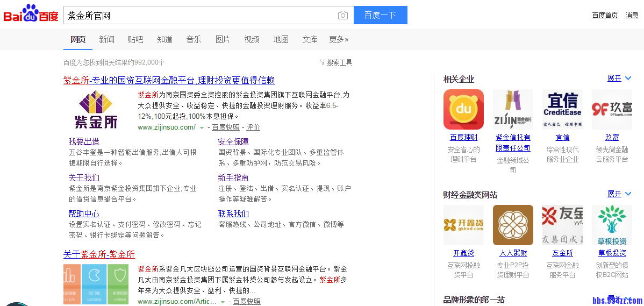Screen dimensions: 644x306
Task: Open 帮助中心 sublink
Action: click(x=84, y=214)
